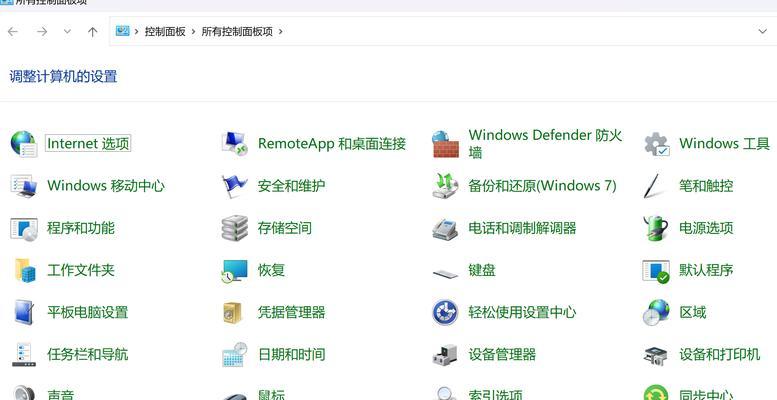
Task: Open the 默认程序 link
Action: click(x=706, y=270)
